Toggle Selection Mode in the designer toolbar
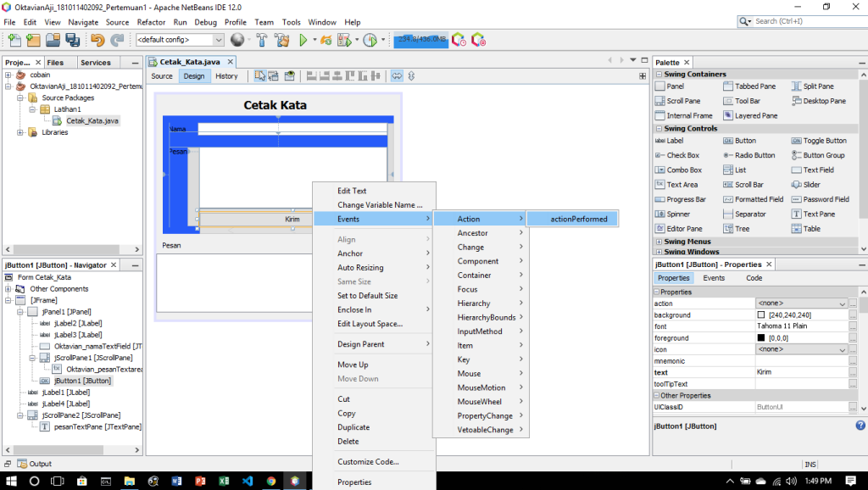 point(259,75)
